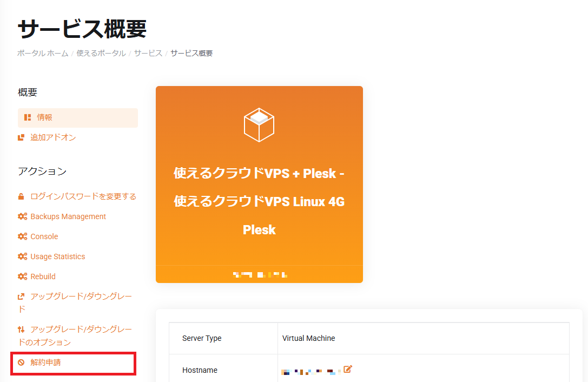The height and width of the screenshot is (382, 588).
Task: Click the 情報 dashboard icon
Action: tap(28, 117)
